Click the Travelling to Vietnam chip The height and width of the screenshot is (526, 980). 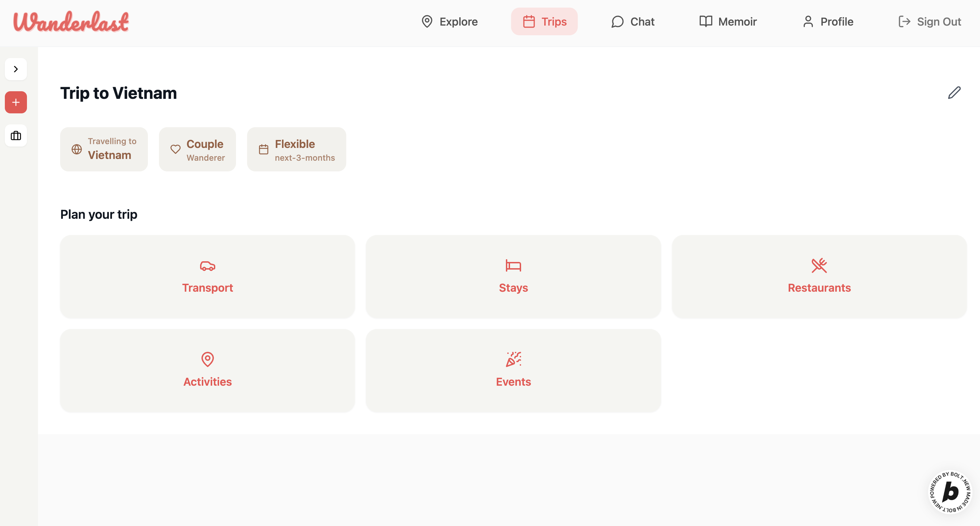point(104,149)
